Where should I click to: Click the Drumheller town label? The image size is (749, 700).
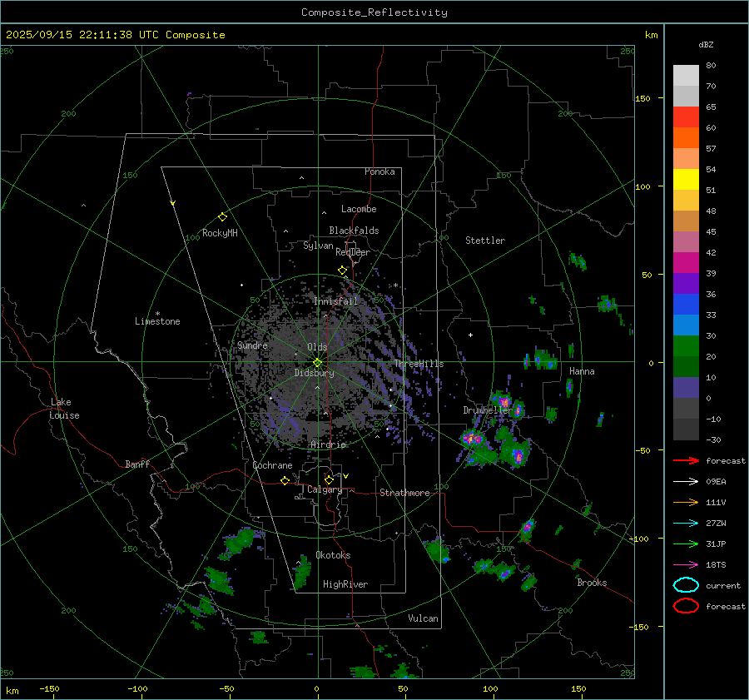(487, 410)
